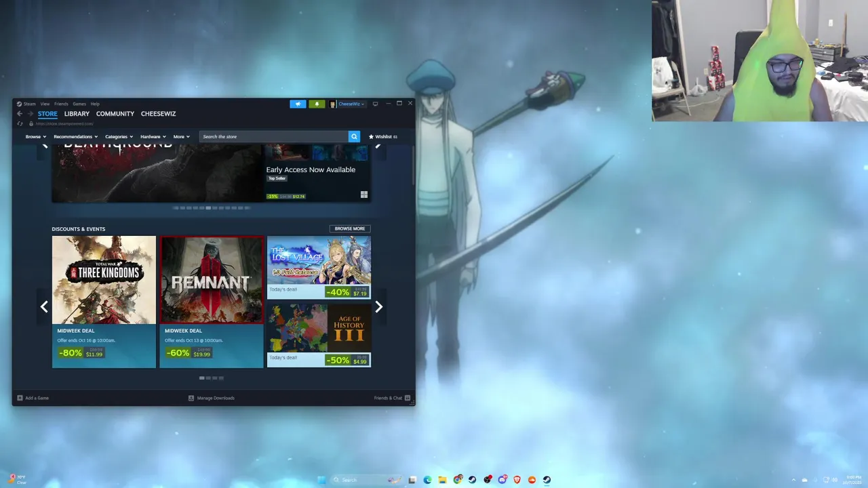Select the STORE tab
Screen dimensions: 868x488
47,114
